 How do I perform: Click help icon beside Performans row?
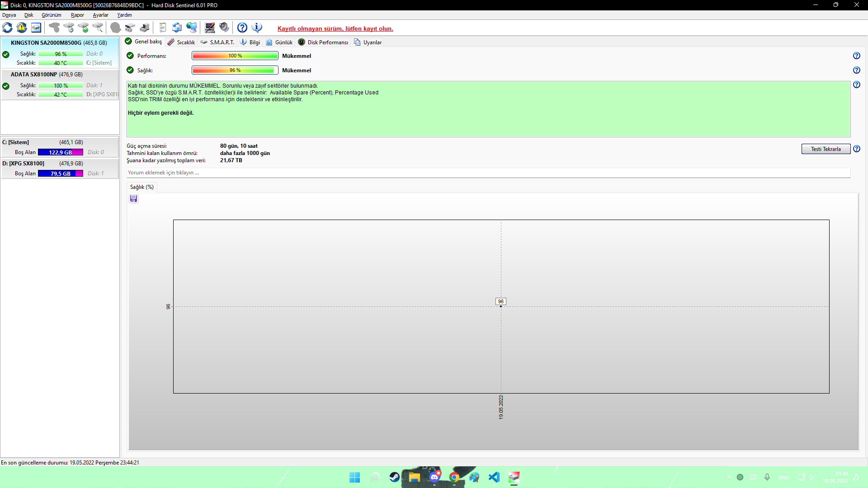[856, 56]
